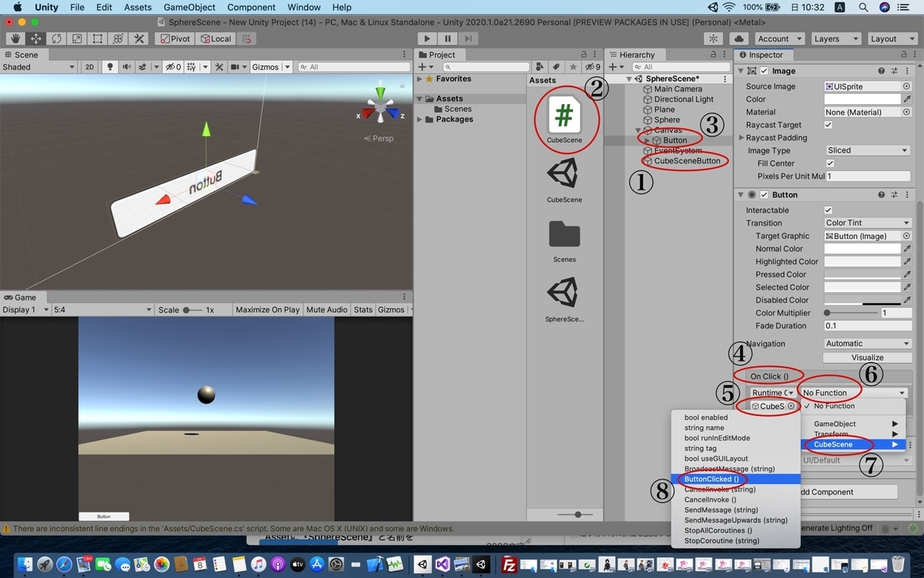Viewport: 924px width, 578px height.
Task: Click the Stats button in Game view
Action: pos(363,310)
